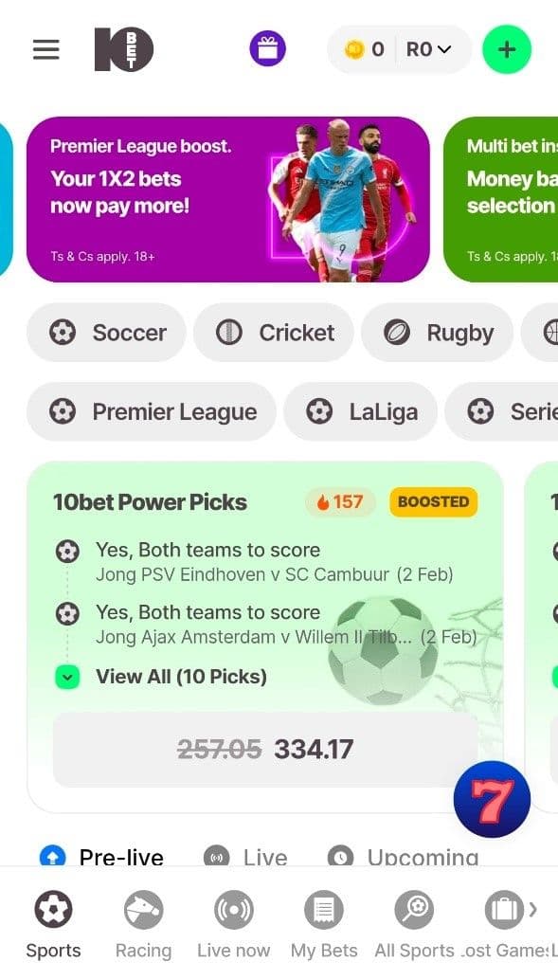Switch to the Live tab
This screenshot has height=980, width=558.
[245, 857]
